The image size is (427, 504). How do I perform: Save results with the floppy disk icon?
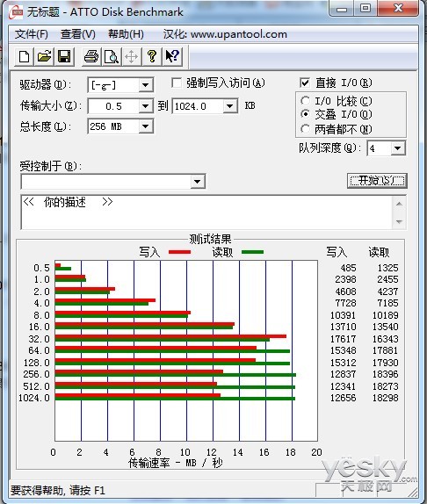pyautogui.click(x=64, y=57)
